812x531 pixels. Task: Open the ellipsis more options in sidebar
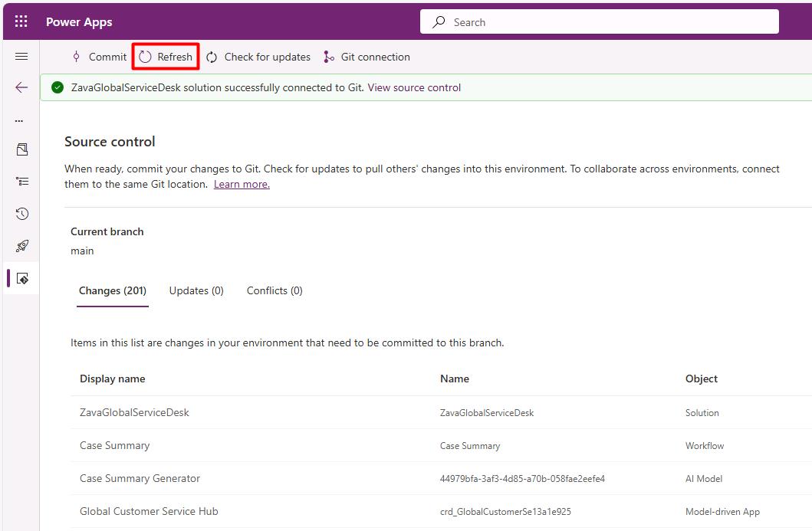tap(19, 120)
